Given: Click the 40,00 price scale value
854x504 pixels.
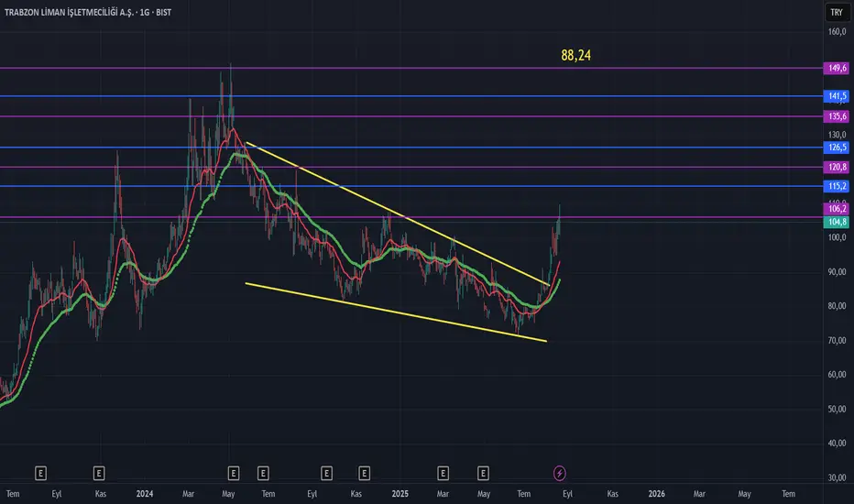Looking at the screenshot, I should click(838, 443).
